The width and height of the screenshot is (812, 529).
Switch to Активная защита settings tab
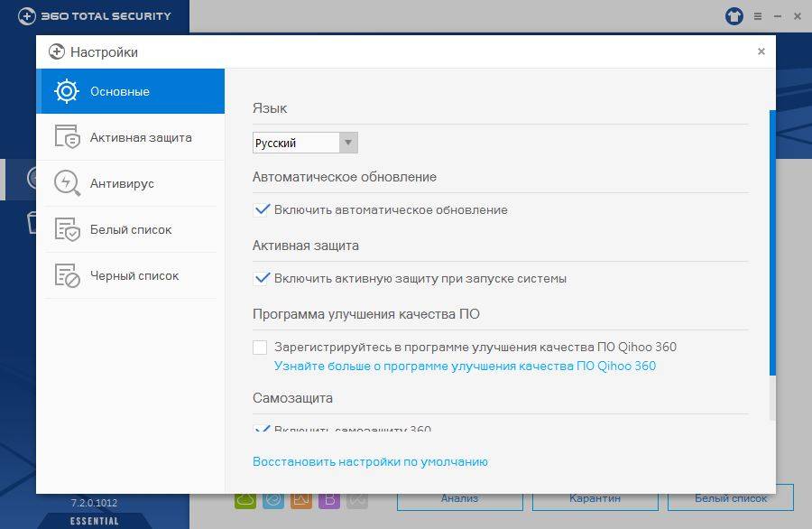131,137
